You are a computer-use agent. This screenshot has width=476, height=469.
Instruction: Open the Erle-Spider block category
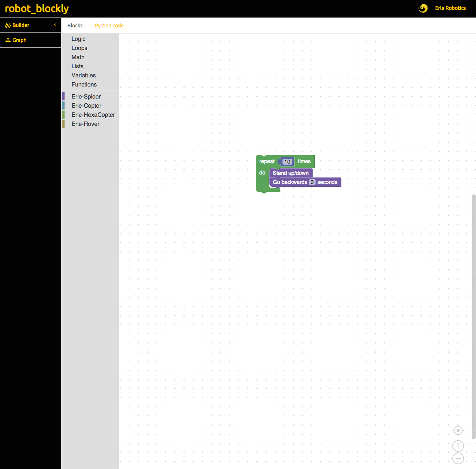tap(90, 96)
